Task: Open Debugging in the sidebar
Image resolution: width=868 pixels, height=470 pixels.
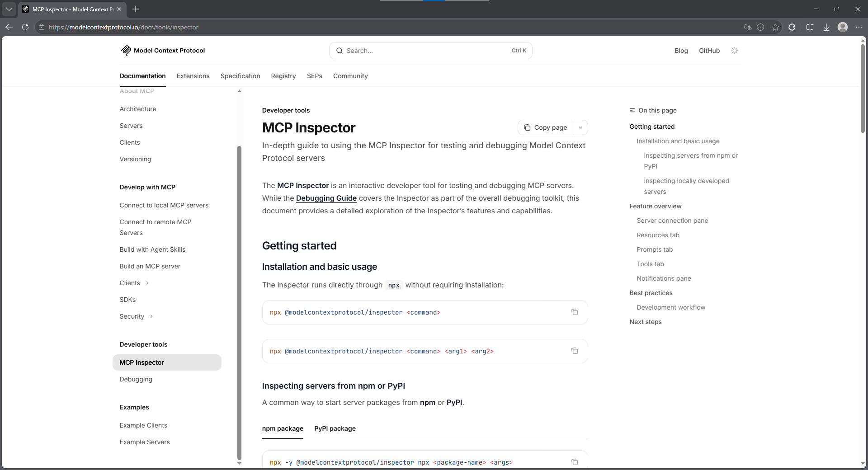Action: click(136, 379)
